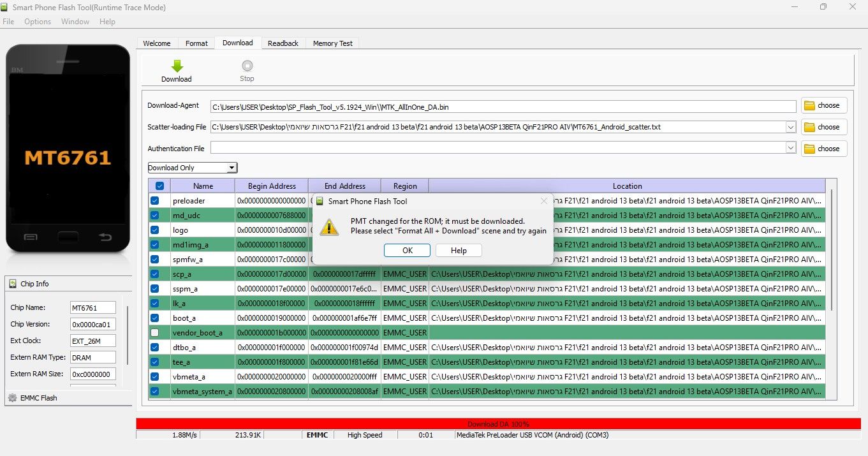
Task: Open the Download Only mode dropdown
Action: 192,168
